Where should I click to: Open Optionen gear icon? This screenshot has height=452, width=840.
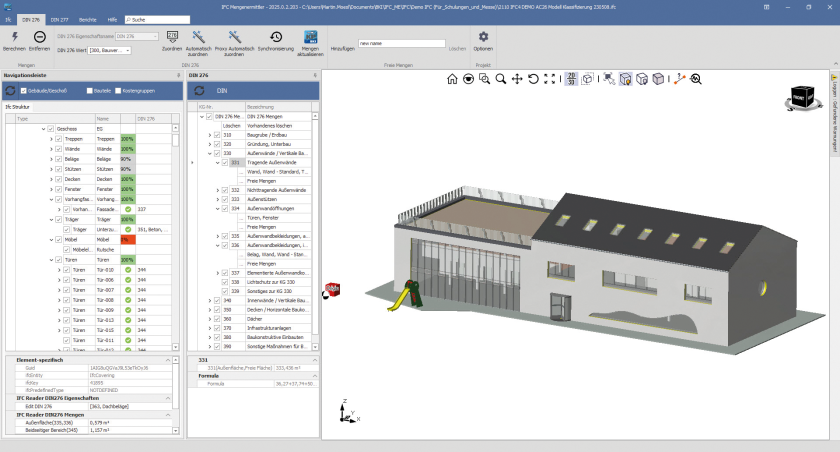pyautogui.click(x=483, y=36)
